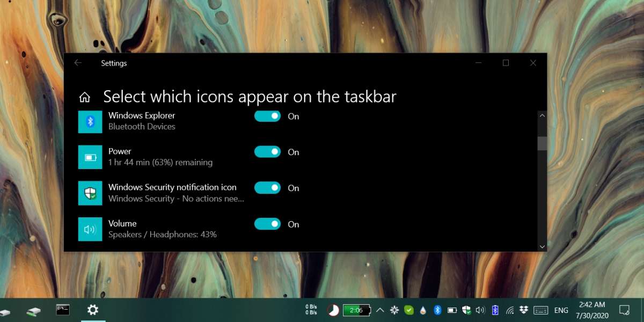Click the Settings gear on the taskbar

point(93,310)
